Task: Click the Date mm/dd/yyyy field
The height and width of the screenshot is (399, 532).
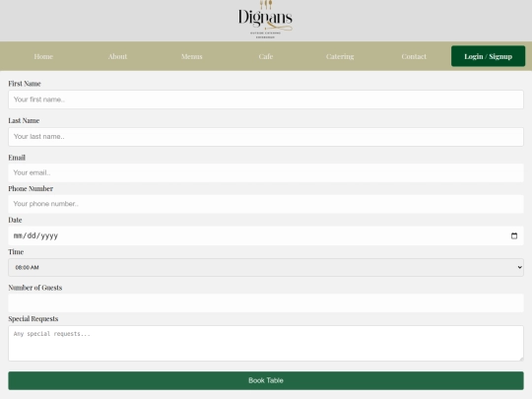Action: [x=266, y=235]
